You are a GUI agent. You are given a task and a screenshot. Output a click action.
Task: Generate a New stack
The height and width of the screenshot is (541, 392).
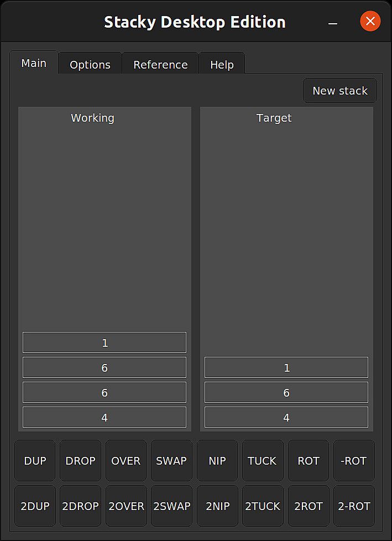339,91
